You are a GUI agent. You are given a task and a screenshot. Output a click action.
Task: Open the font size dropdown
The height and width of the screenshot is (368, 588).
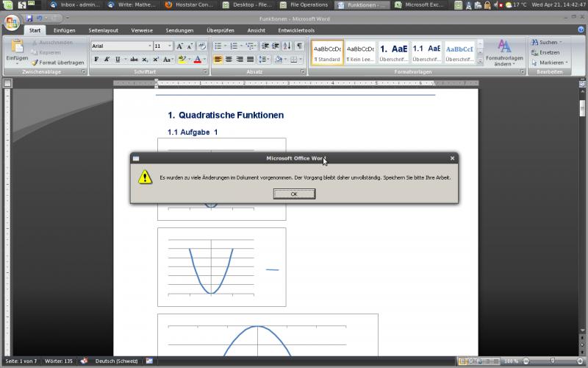(169, 46)
